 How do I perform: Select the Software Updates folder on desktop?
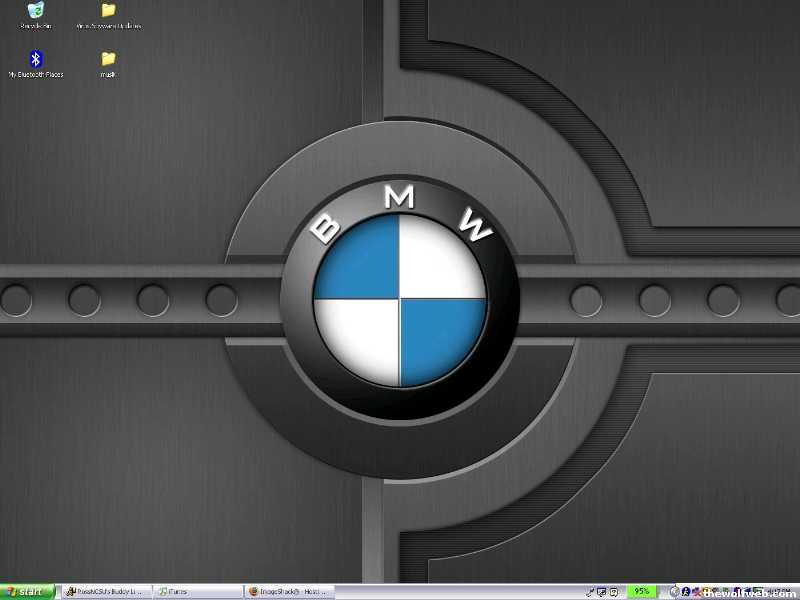[108, 11]
